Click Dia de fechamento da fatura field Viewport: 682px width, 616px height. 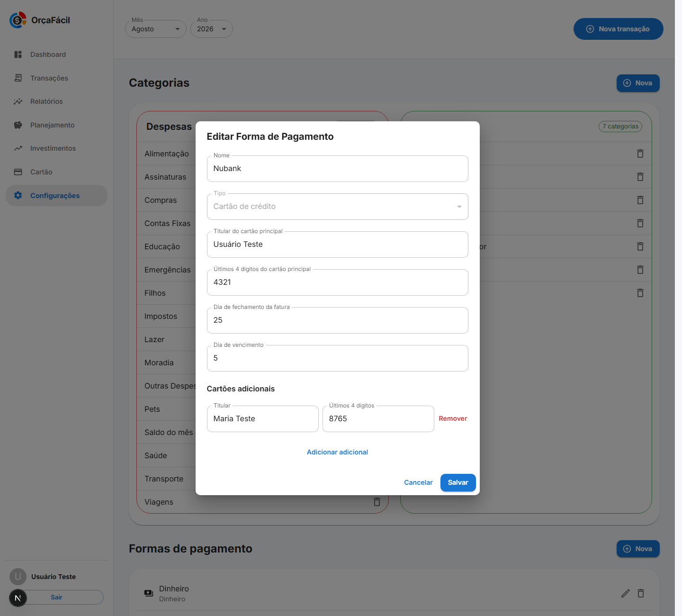(337, 320)
